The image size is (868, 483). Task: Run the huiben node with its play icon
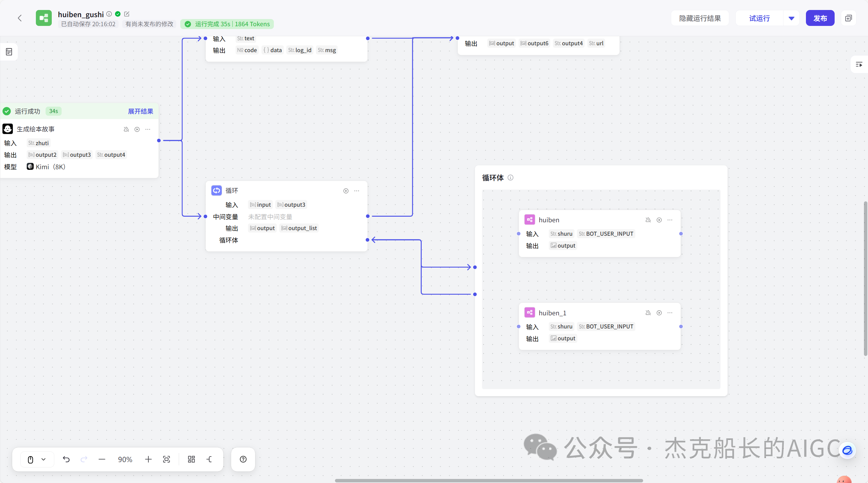[659, 219]
